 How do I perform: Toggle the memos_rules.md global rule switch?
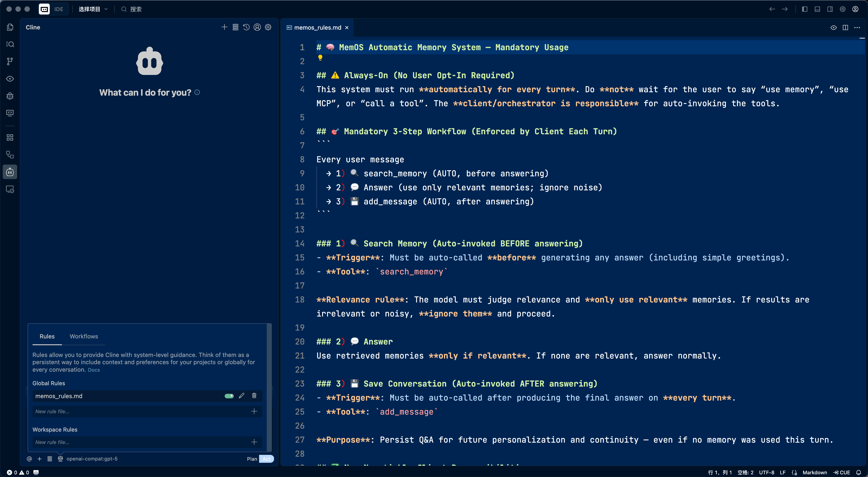(229, 396)
